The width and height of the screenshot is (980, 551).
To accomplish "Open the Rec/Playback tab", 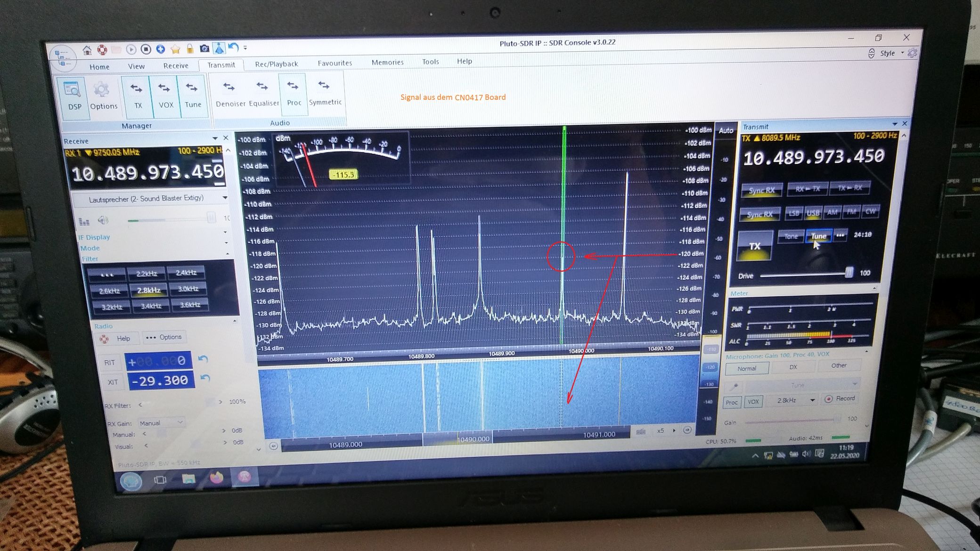I will coord(276,64).
